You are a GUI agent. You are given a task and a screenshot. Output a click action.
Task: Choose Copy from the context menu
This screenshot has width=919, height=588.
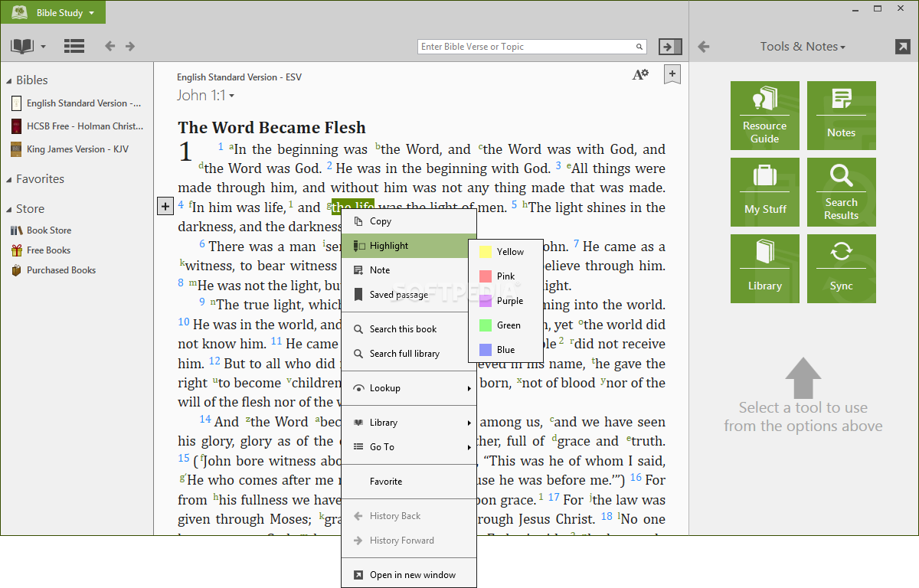409,221
